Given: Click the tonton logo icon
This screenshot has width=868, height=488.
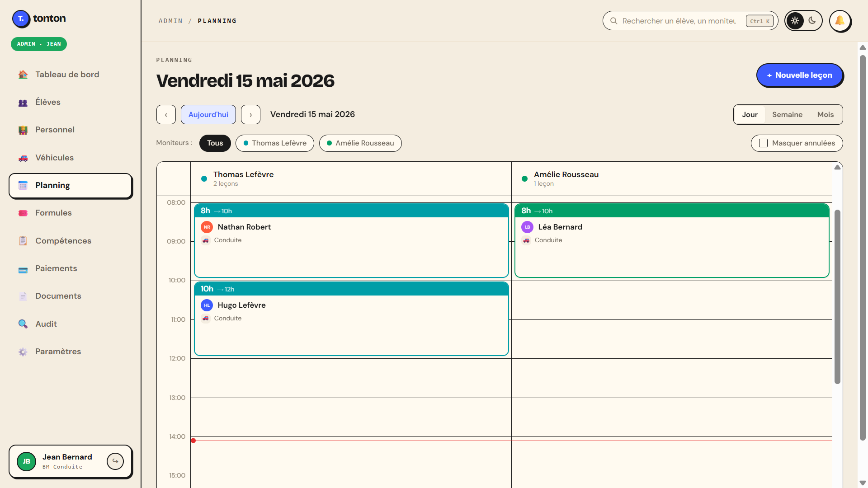Looking at the screenshot, I should click(21, 19).
